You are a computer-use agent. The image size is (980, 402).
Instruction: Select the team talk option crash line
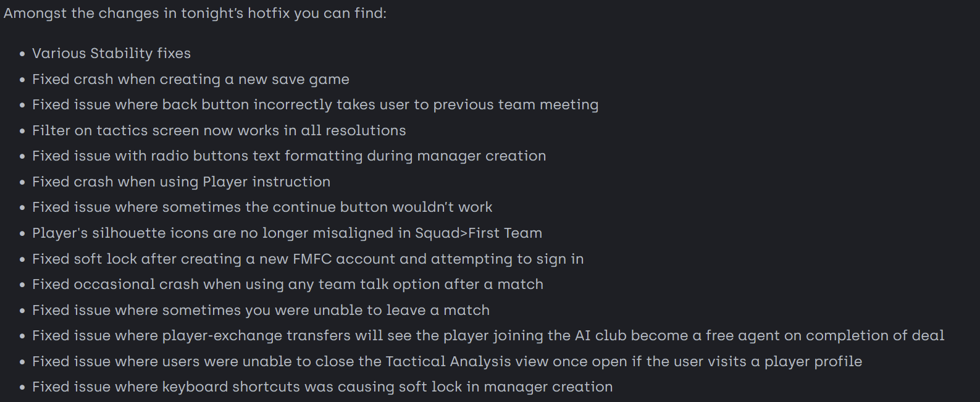click(288, 285)
